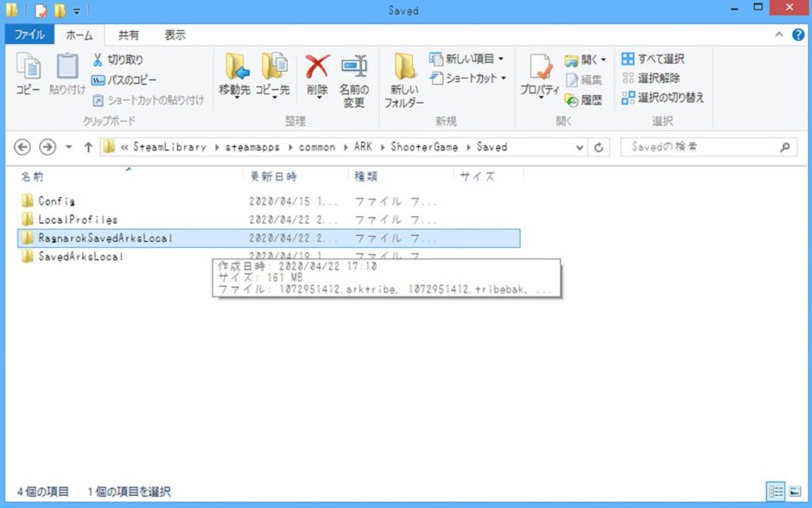The image size is (812, 508).
Task: Click 履歴 (History) in ribbon
Action: 584,99
